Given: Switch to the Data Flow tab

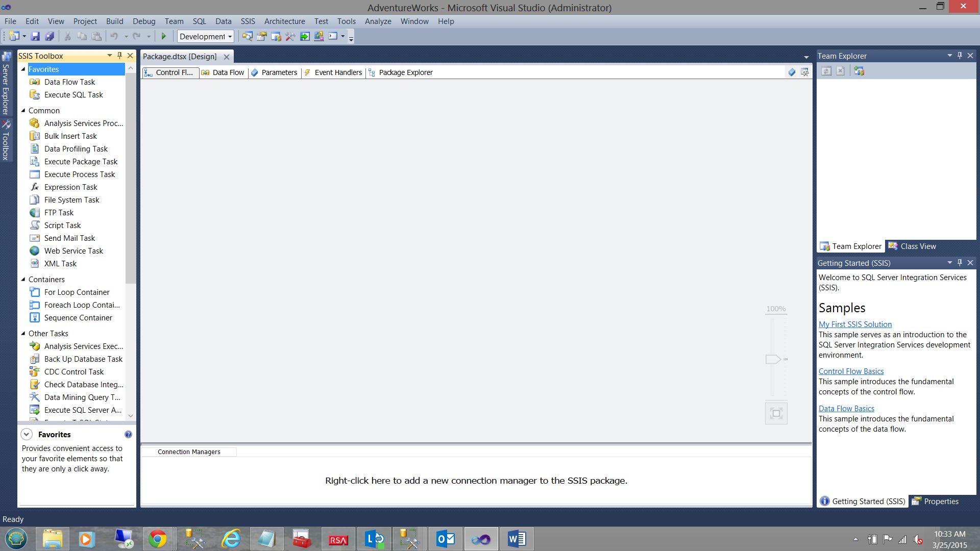Looking at the screenshot, I should (223, 72).
